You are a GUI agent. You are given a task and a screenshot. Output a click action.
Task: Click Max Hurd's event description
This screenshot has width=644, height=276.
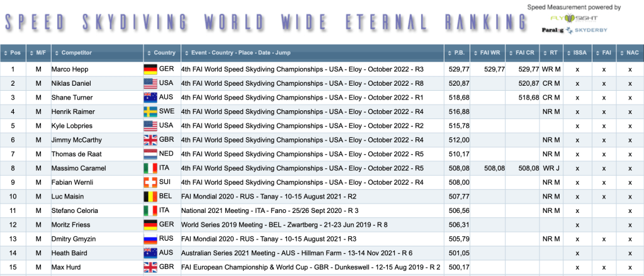(x=310, y=267)
